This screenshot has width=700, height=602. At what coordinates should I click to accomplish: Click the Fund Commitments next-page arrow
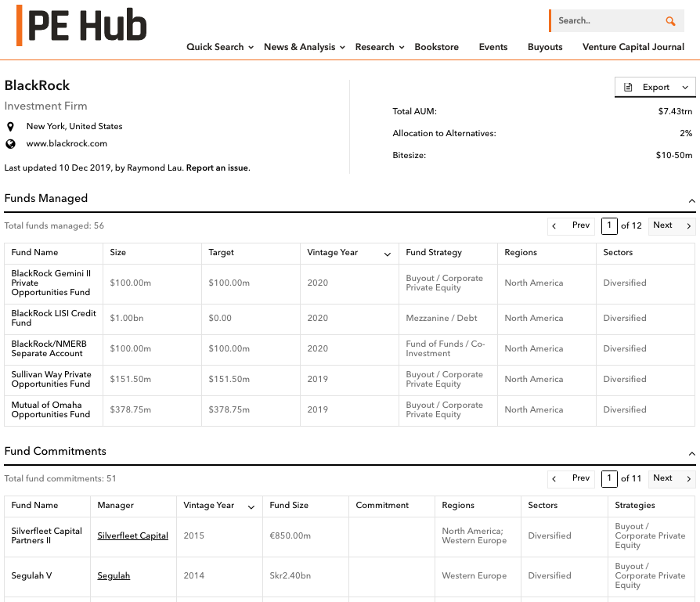(688, 479)
